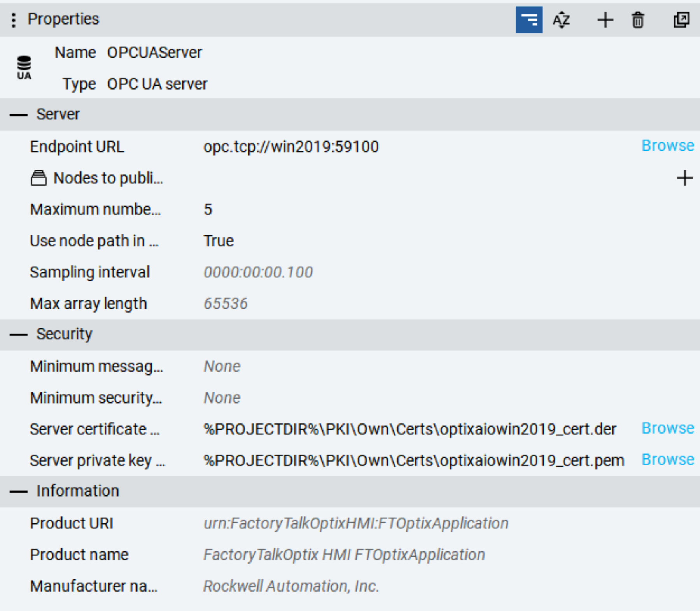The image size is (700, 611).
Task: Delete using the trash can icon
Action: 638,20
